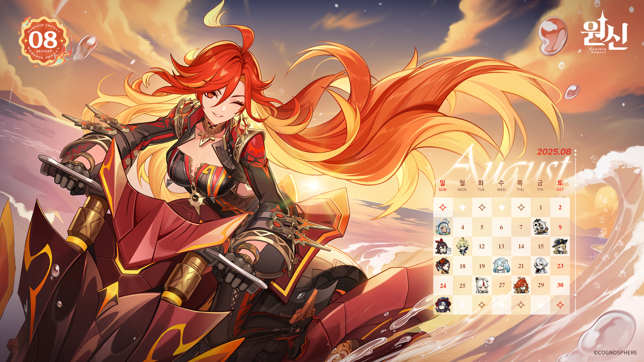Click the white-and-red haired chibi in Tuesday column
644x362 pixels.
[x=482, y=285]
